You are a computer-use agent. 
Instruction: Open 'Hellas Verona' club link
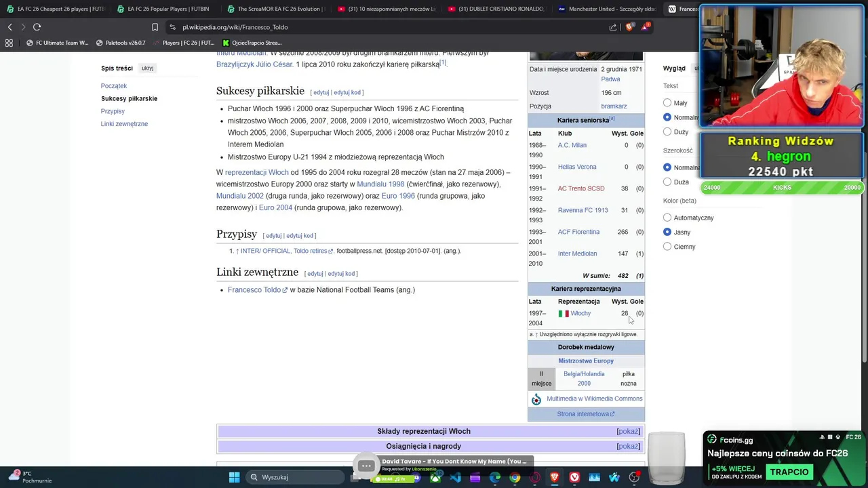577,167
